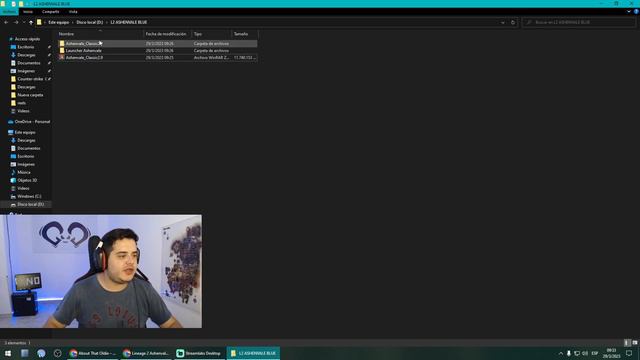Image resolution: width=640 pixels, height=360 pixels.
Task: Select 'L2 ASHENVALE BLUE' breadcrumb segment
Action: [129, 22]
